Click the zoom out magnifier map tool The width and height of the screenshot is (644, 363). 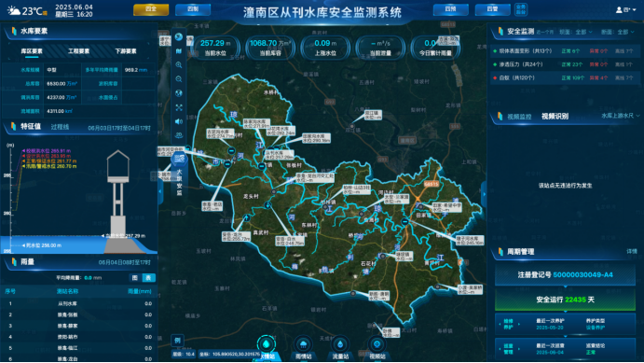tap(179, 79)
